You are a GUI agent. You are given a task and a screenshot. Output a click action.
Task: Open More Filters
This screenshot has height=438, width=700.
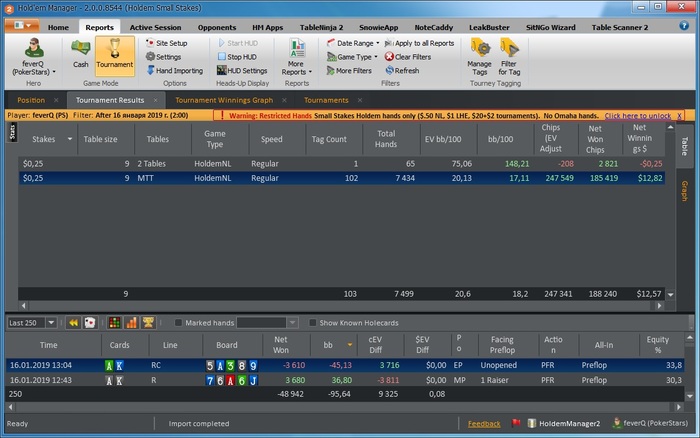[x=349, y=71]
